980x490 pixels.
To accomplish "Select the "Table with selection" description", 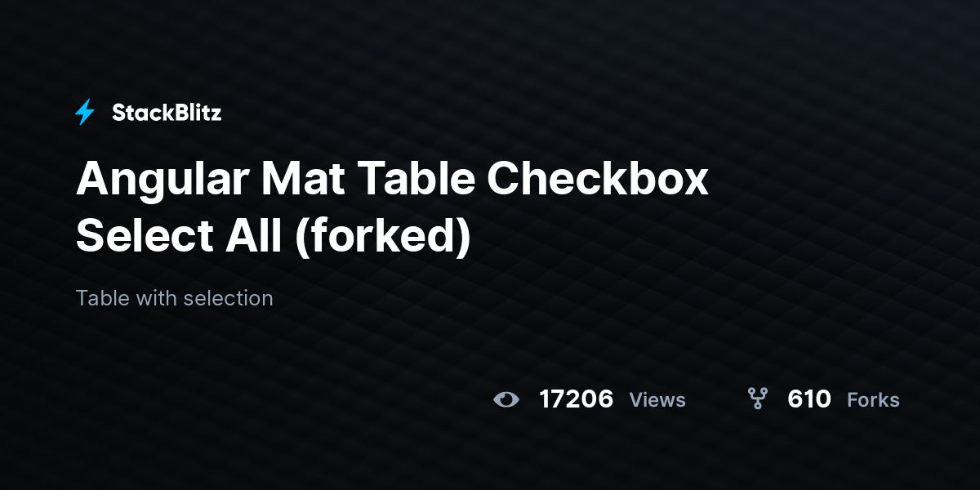I will (175, 298).
